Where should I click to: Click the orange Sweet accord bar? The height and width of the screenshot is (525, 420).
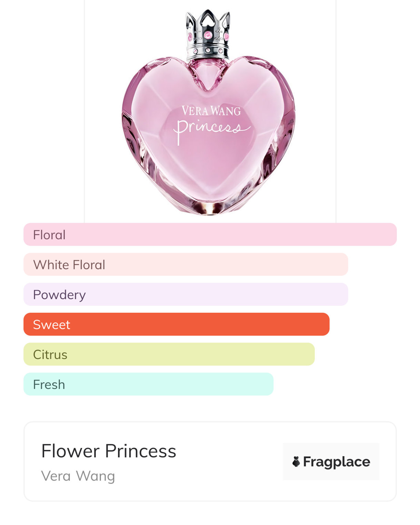coord(176,324)
